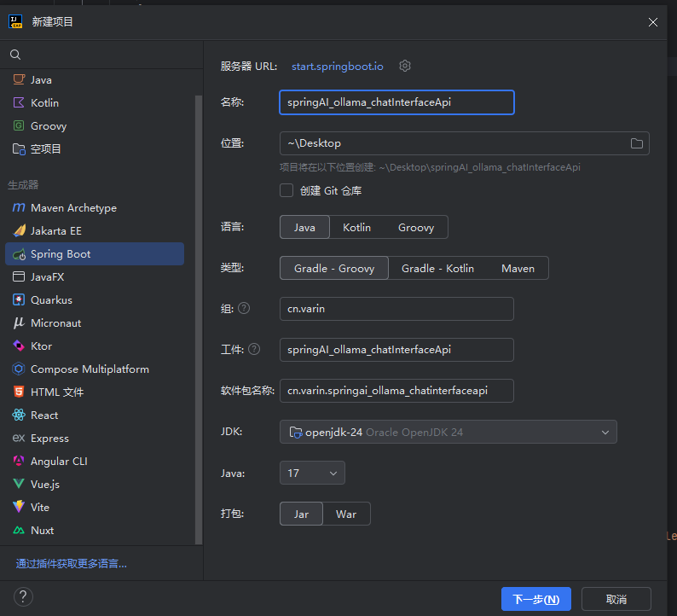This screenshot has height=616, width=677.
Task: Click the generator list scrollbar
Action: (x=199, y=320)
